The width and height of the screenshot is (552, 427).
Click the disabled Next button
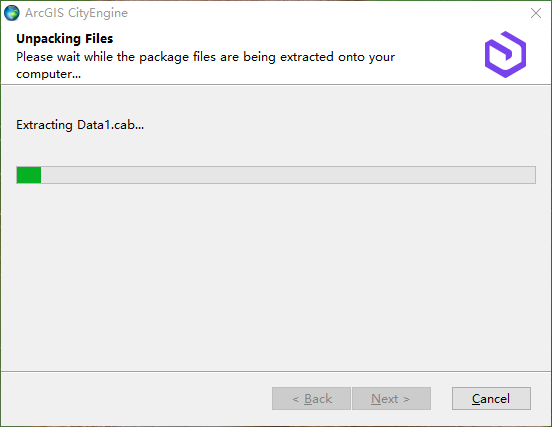(x=391, y=398)
